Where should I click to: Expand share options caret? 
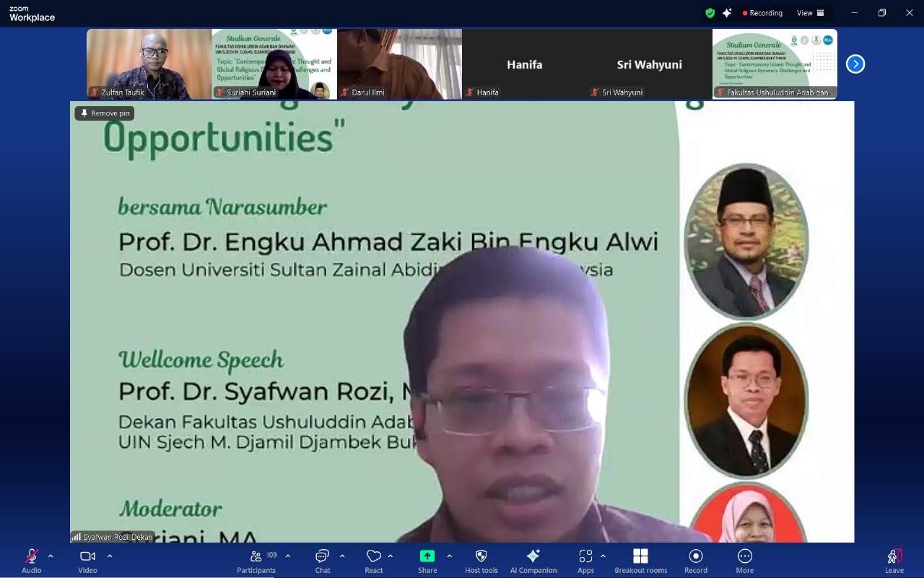click(x=449, y=556)
